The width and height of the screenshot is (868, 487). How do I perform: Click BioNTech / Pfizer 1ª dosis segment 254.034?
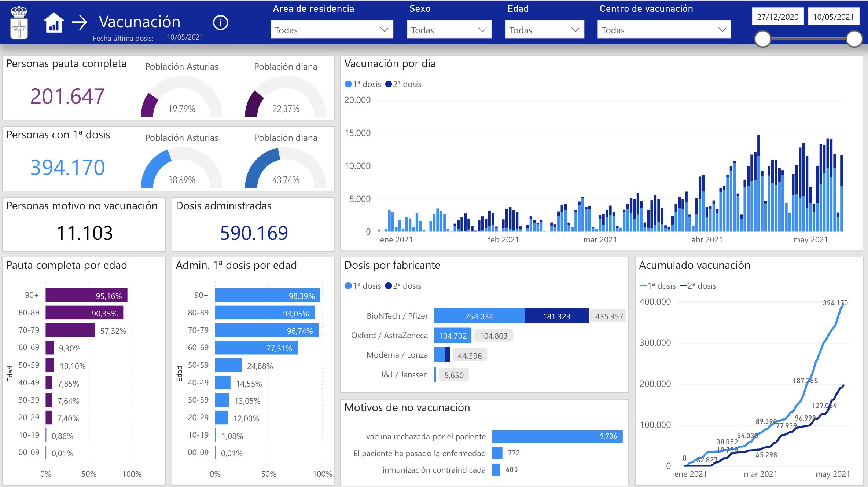[x=479, y=316]
